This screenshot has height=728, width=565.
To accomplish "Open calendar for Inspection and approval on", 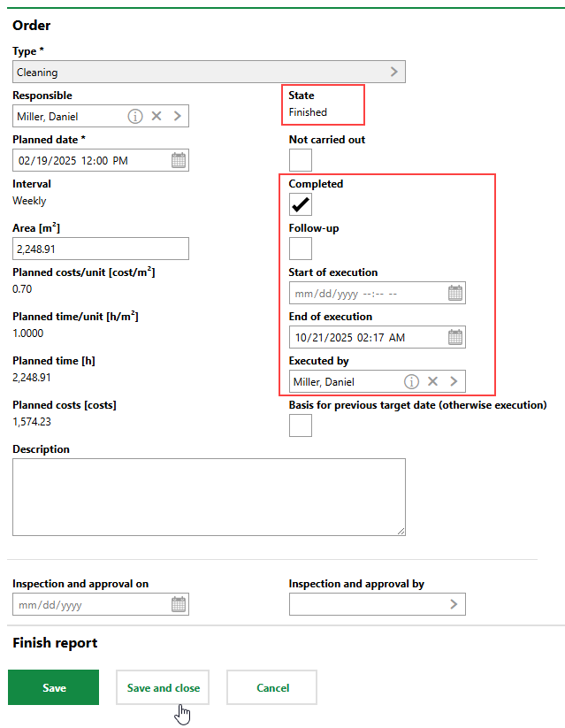I will pyautogui.click(x=179, y=604).
